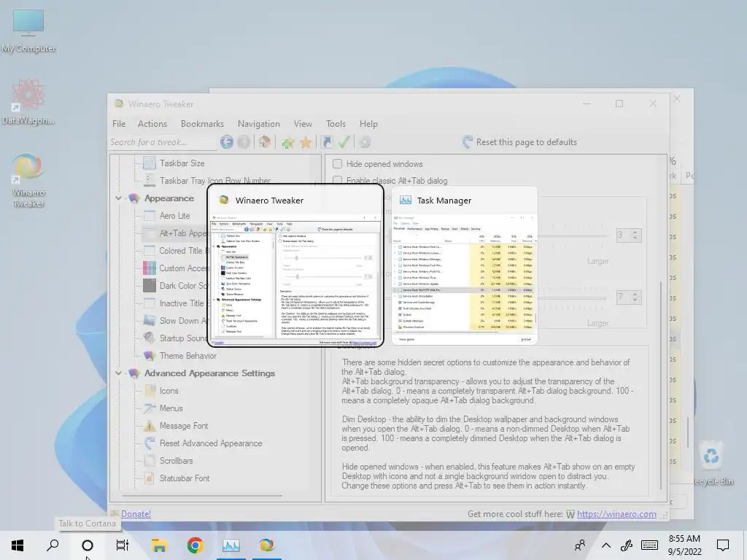
Task: Open the Bookmarks menu
Action: (203, 124)
